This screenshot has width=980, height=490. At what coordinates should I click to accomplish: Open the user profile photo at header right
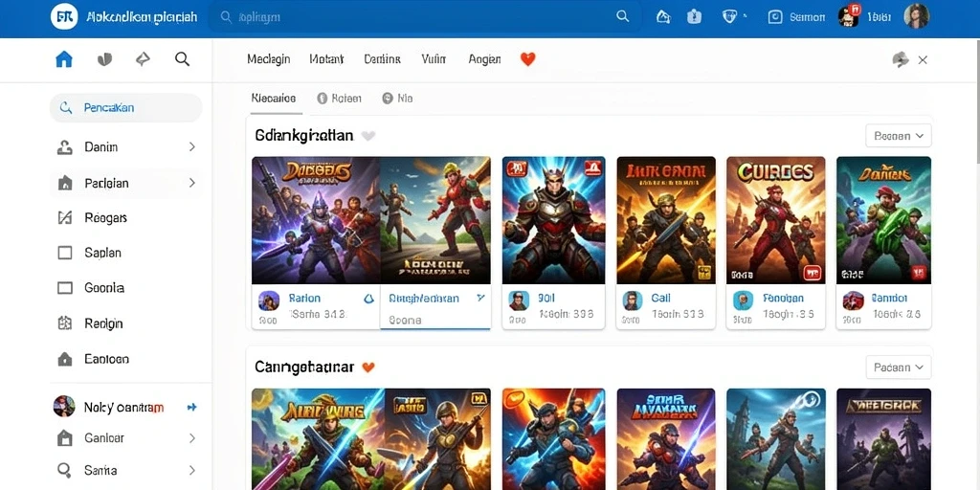[x=916, y=16]
